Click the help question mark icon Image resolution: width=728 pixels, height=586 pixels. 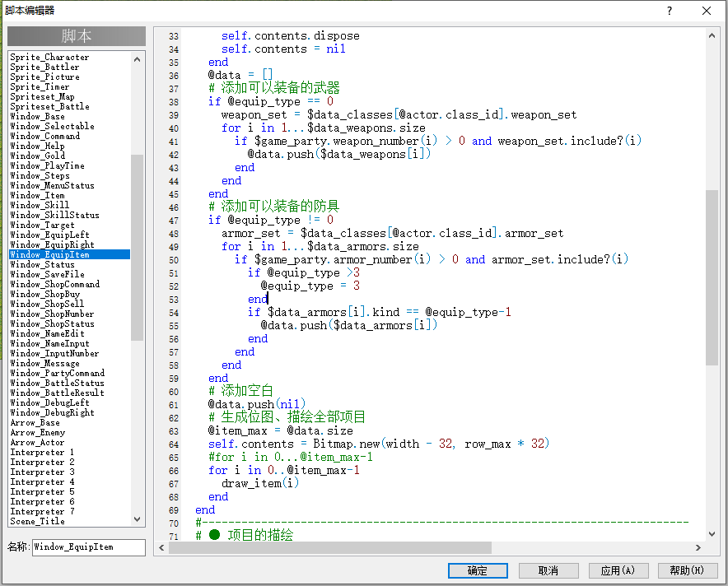[x=670, y=11]
